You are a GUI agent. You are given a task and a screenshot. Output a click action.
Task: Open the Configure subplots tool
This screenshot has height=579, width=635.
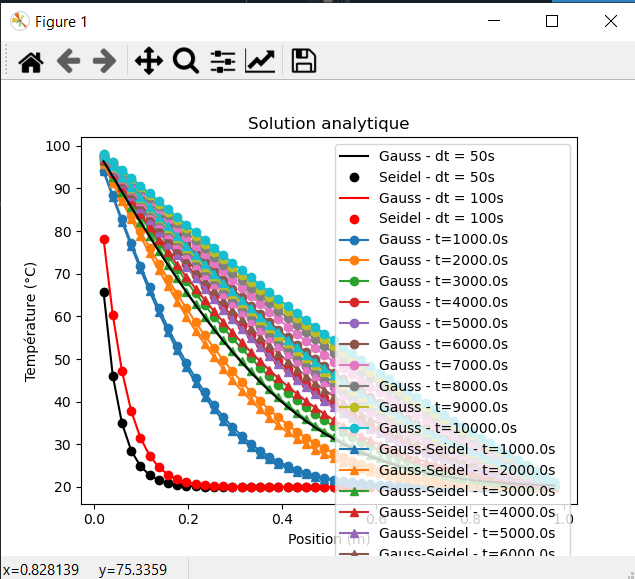tap(222, 62)
